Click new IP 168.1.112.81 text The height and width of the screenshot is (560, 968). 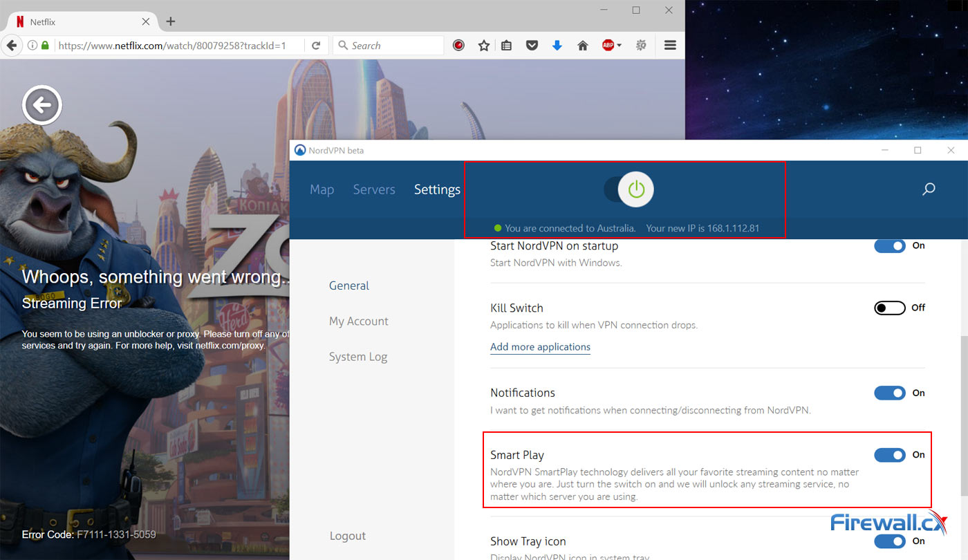click(x=703, y=228)
